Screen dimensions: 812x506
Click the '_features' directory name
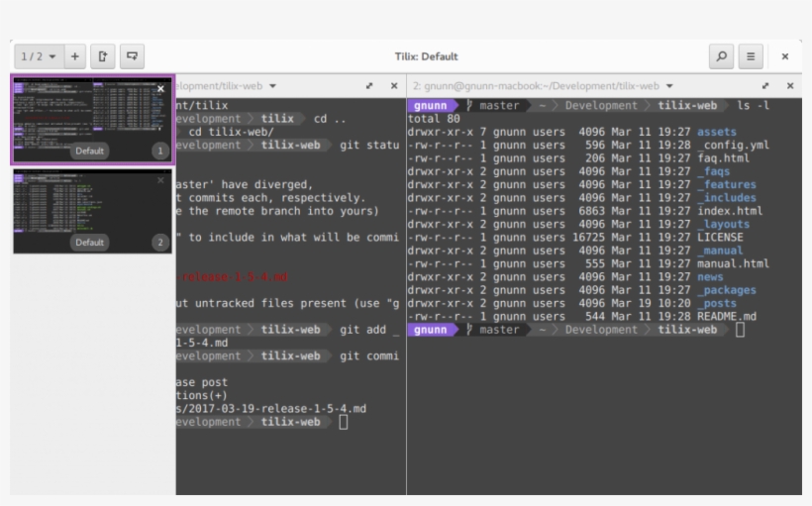pyautogui.click(x=727, y=185)
